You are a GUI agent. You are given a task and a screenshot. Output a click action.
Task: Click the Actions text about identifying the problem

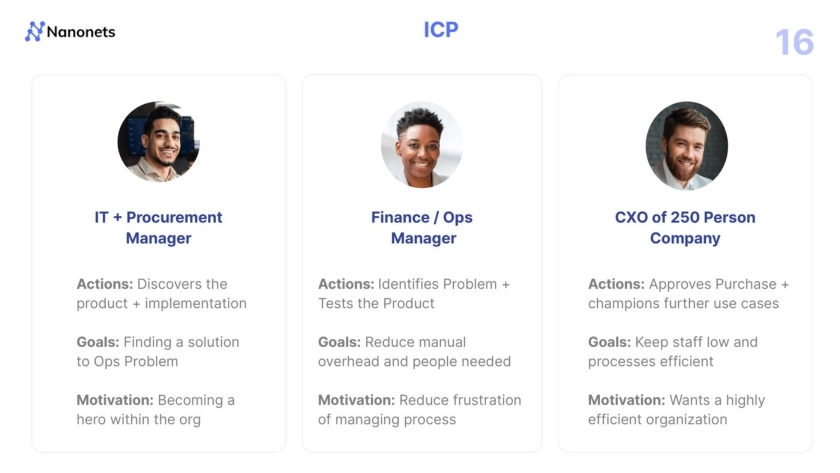click(414, 294)
